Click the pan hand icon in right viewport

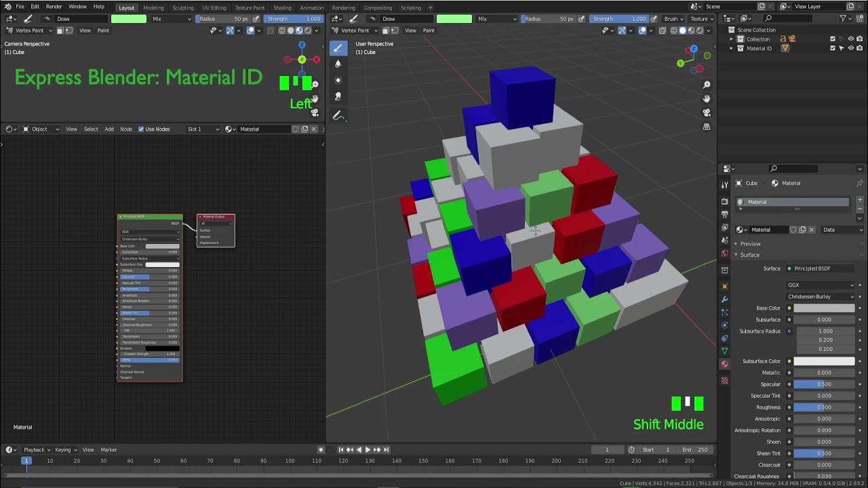tap(707, 98)
